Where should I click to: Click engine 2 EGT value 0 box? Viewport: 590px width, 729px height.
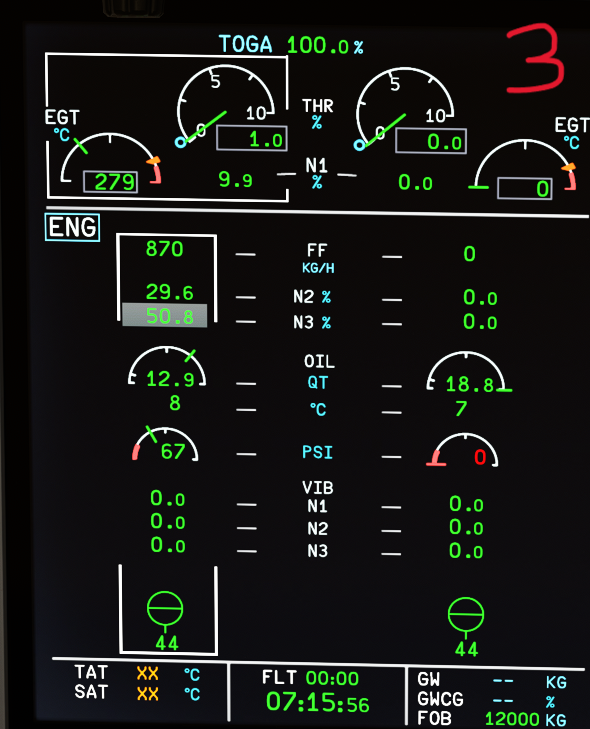524,188
